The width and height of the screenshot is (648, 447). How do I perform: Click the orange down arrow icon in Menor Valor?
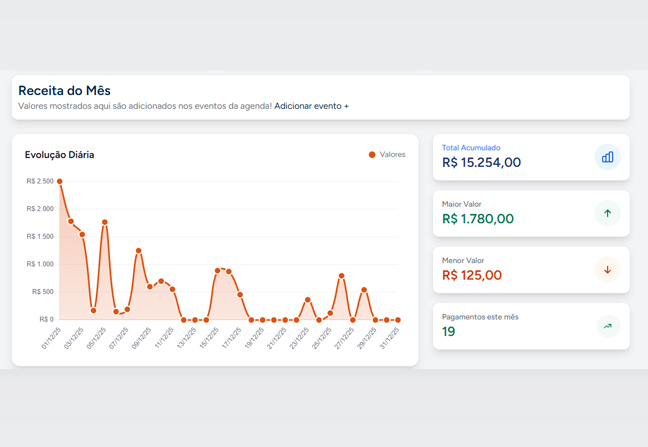point(607,270)
